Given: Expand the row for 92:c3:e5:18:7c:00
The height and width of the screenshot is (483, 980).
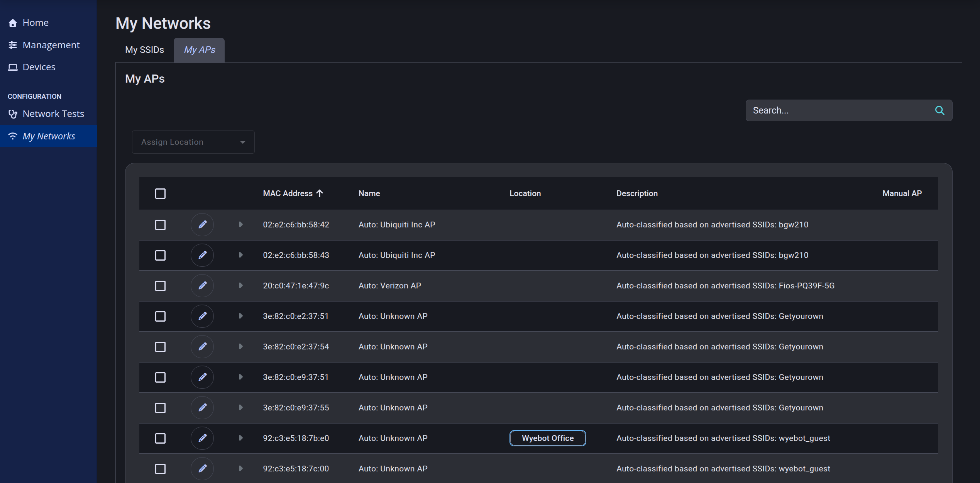Looking at the screenshot, I should (x=241, y=468).
